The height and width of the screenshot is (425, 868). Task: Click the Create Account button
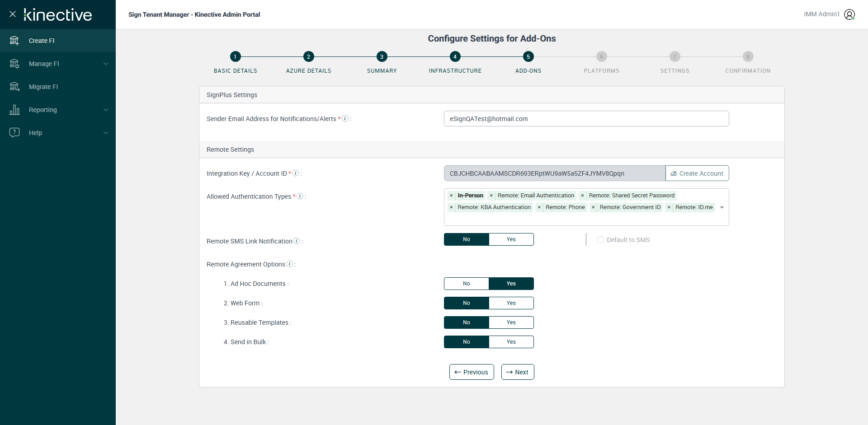click(x=697, y=173)
